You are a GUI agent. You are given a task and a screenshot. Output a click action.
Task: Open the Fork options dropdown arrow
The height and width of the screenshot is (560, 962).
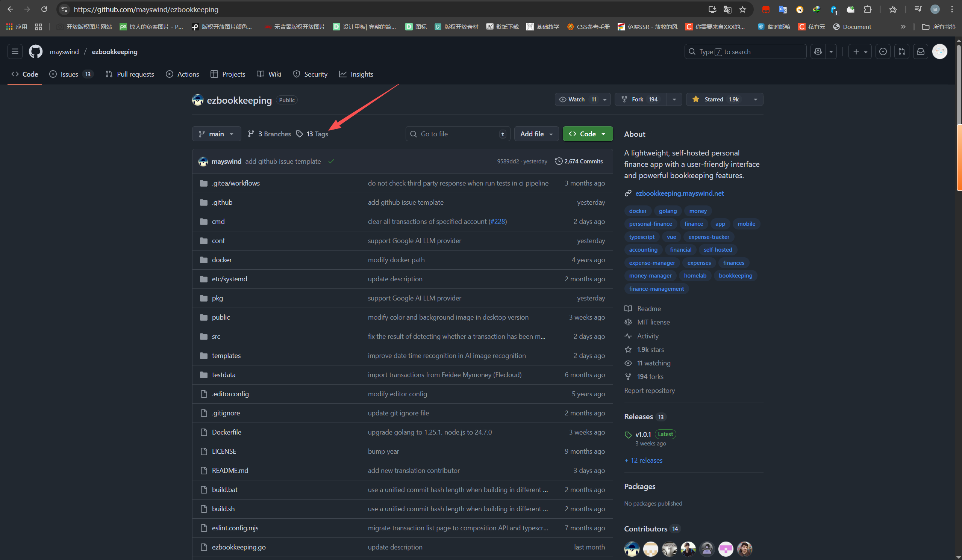(674, 100)
